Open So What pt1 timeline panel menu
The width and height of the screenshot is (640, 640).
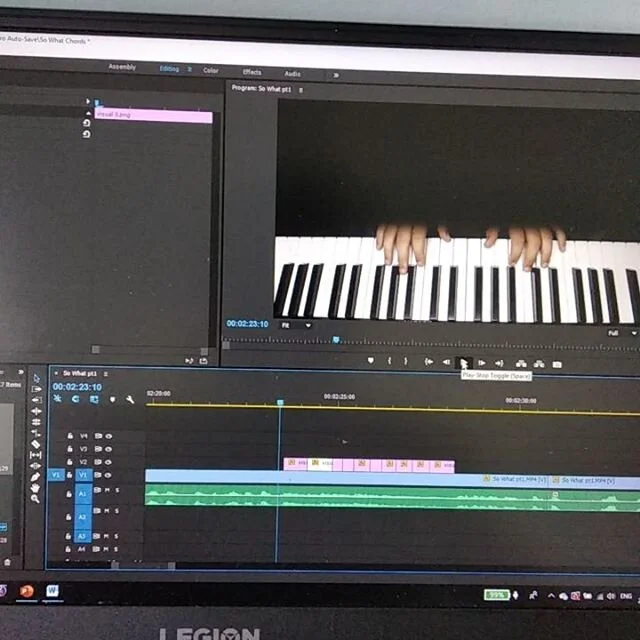[x=106, y=374]
